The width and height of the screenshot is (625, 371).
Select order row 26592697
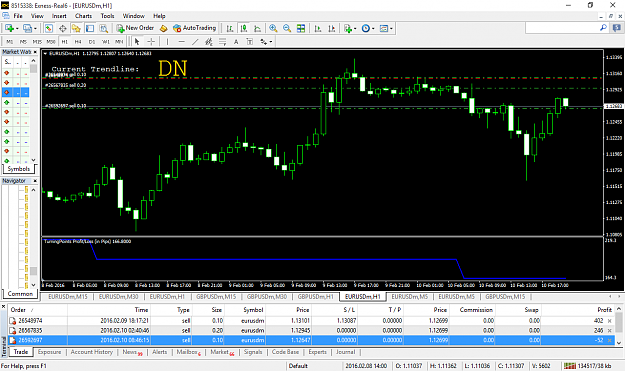(x=311, y=340)
